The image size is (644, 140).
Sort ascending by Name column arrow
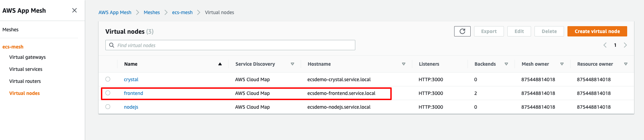[x=220, y=64]
